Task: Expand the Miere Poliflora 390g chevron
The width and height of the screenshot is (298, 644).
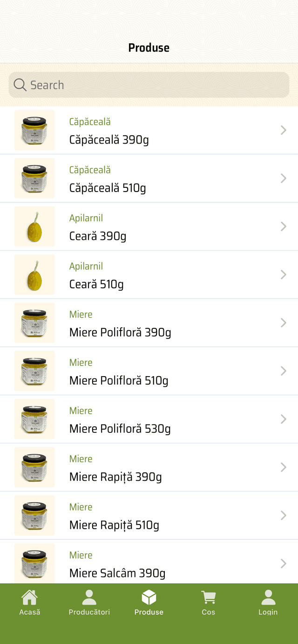Action: tap(283, 323)
